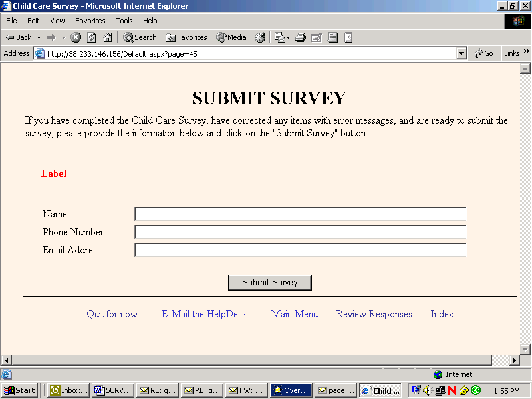The height and width of the screenshot is (399, 532).
Task: Click the yellow diamond tray icon
Action: tap(464, 390)
